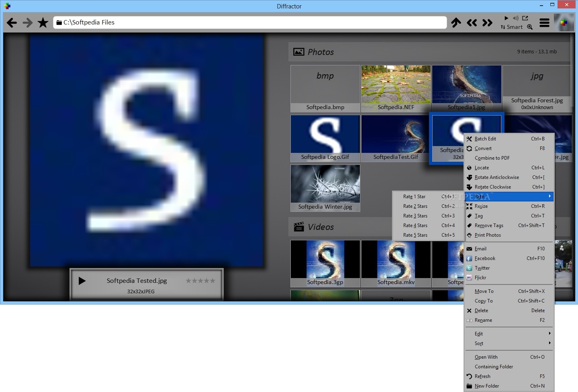Share via Twitter menu entry
This screenshot has height=392, width=578.
coord(509,268)
